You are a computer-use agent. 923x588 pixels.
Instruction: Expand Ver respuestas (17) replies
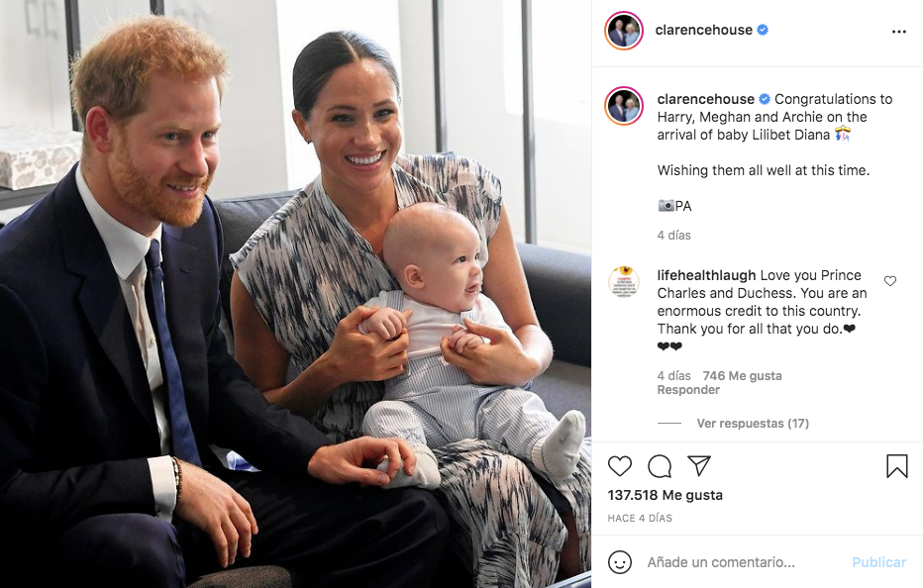tap(753, 424)
